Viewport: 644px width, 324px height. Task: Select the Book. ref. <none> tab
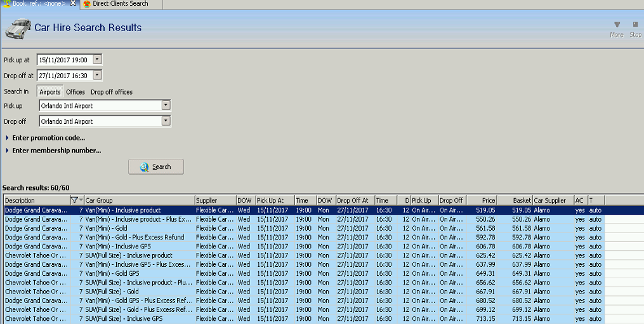39,4
